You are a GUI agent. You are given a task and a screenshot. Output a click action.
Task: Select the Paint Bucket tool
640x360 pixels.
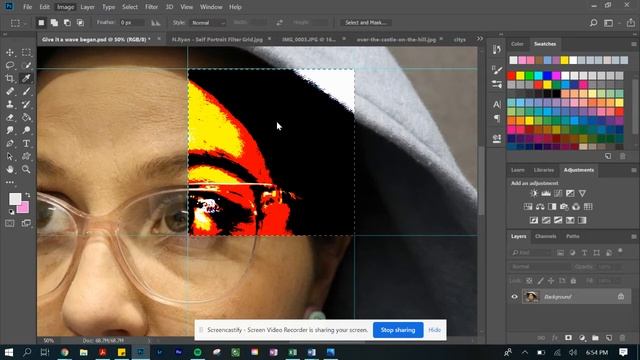tap(26, 118)
